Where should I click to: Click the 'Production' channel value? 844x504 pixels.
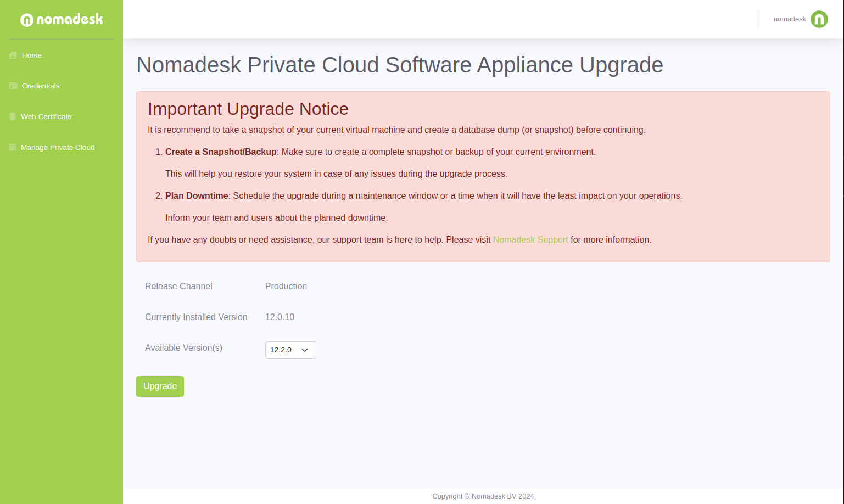coord(286,287)
